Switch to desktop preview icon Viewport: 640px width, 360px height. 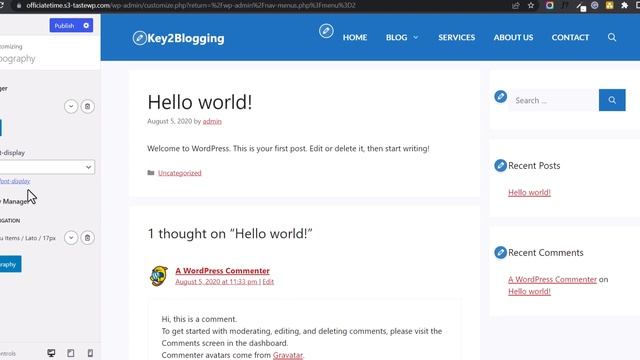(x=51, y=353)
